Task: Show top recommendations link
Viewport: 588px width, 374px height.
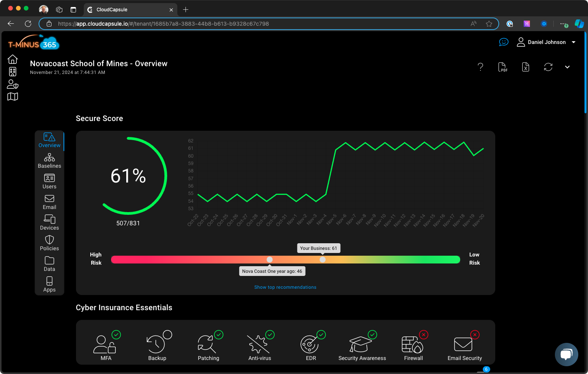Action: tap(285, 287)
